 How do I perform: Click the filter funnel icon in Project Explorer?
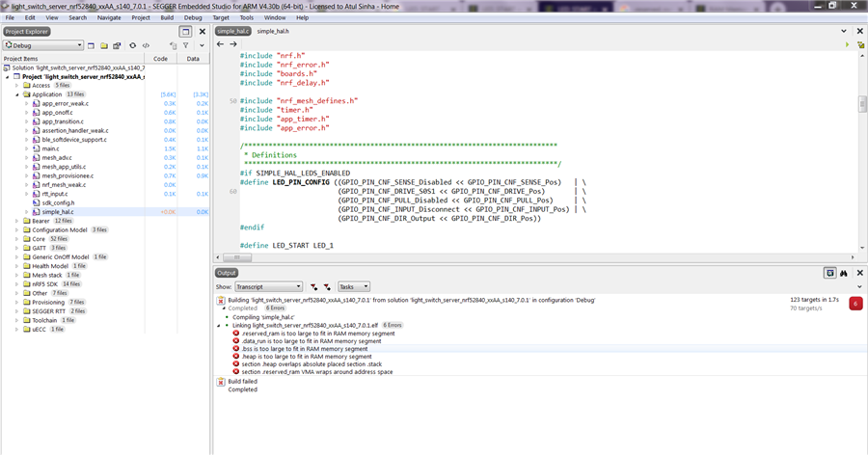(186, 45)
